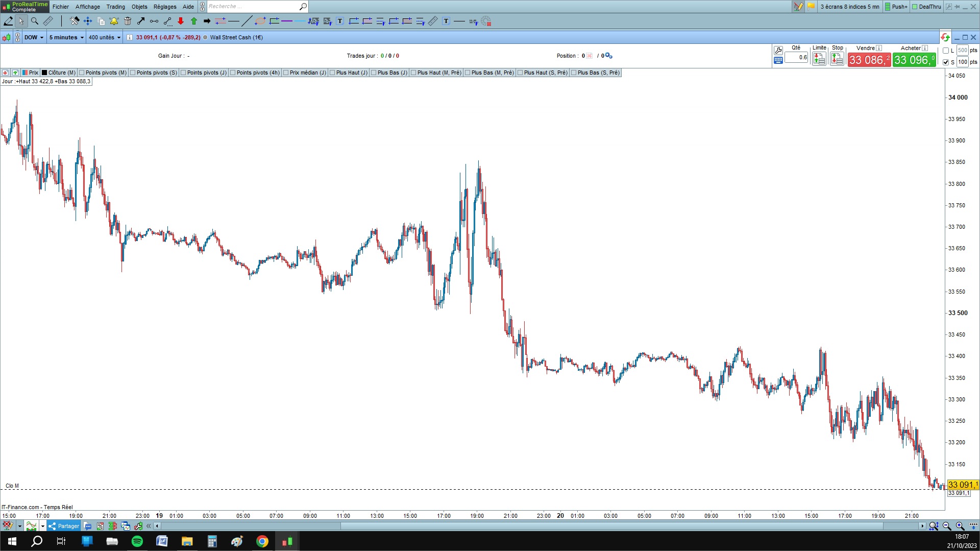The width and height of the screenshot is (980, 551).
Task: Select the ellipse drawing tool
Action: pyautogui.click(x=260, y=21)
